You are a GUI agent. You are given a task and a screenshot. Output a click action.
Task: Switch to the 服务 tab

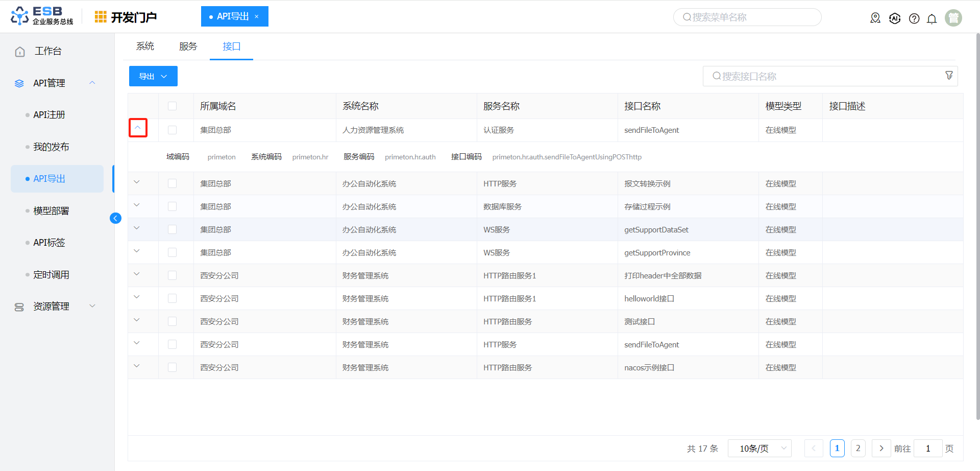coord(188,46)
